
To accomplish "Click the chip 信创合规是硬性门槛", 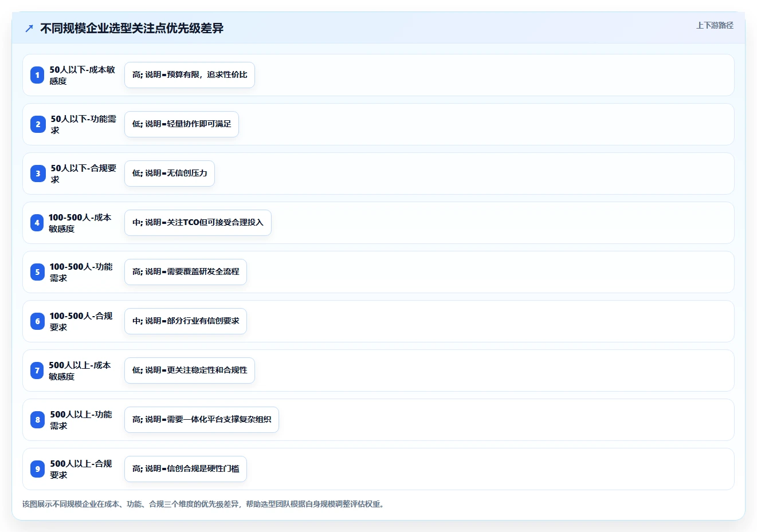I will pyautogui.click(x=186, y=469).
